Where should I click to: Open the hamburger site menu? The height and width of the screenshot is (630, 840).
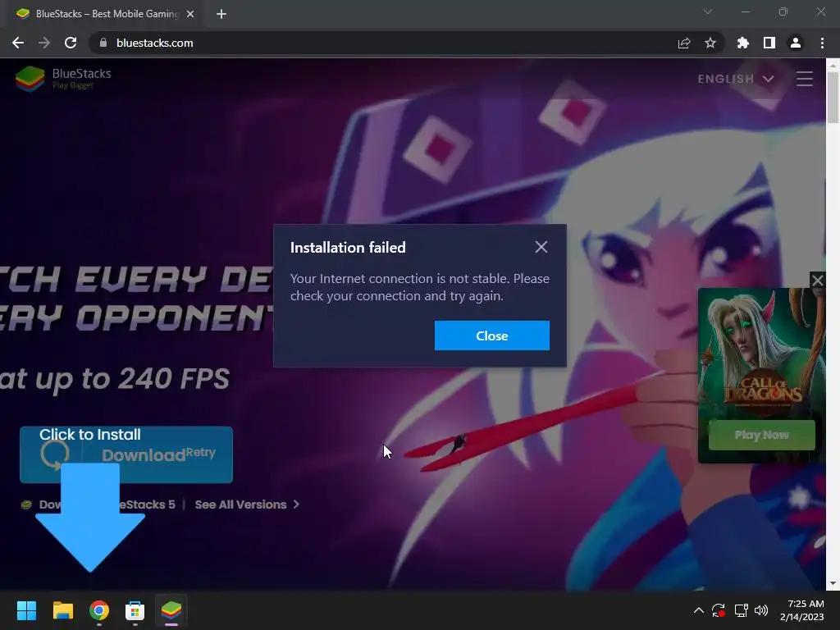pos(805,79)
